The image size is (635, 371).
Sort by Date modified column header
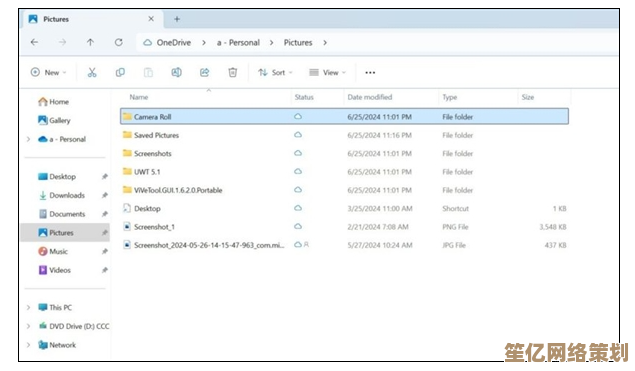click(370, 97)
